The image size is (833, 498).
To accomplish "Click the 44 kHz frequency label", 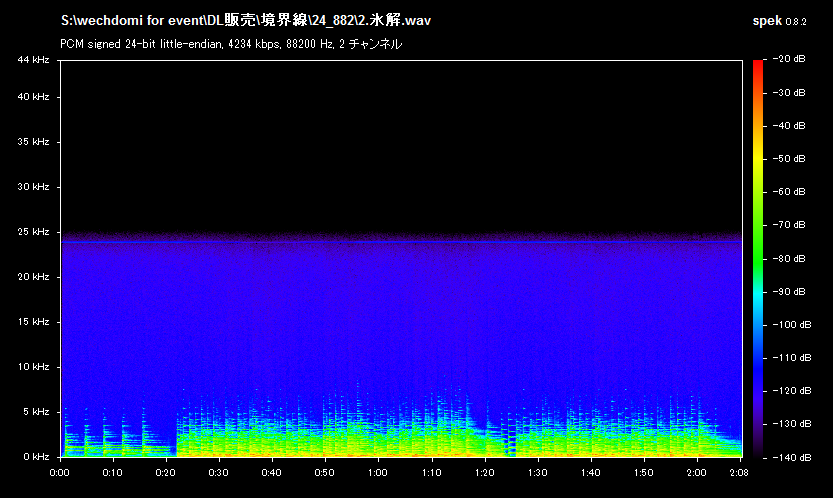I will (x=33, y=60).
